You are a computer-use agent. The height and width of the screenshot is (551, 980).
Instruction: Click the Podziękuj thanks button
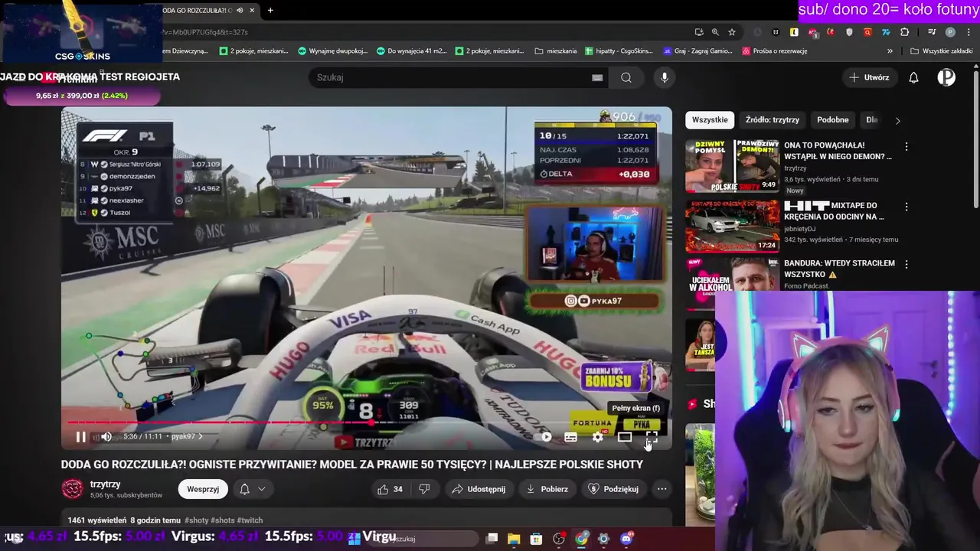[x=613, y=489]
